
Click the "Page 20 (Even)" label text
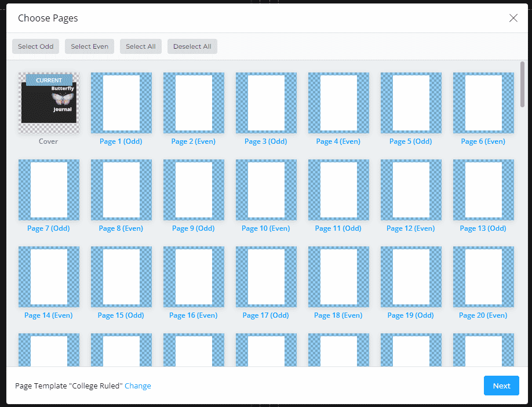[x=483, y=315]
